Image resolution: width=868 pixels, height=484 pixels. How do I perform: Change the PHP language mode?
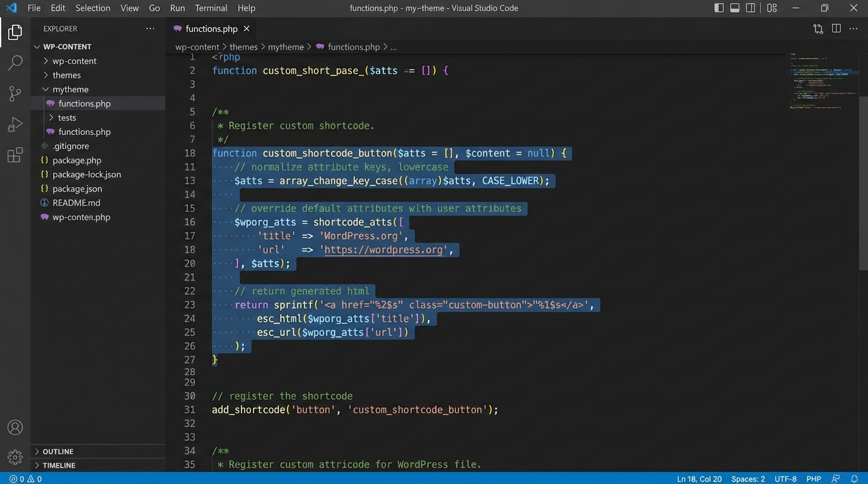[x=813, y=478]
